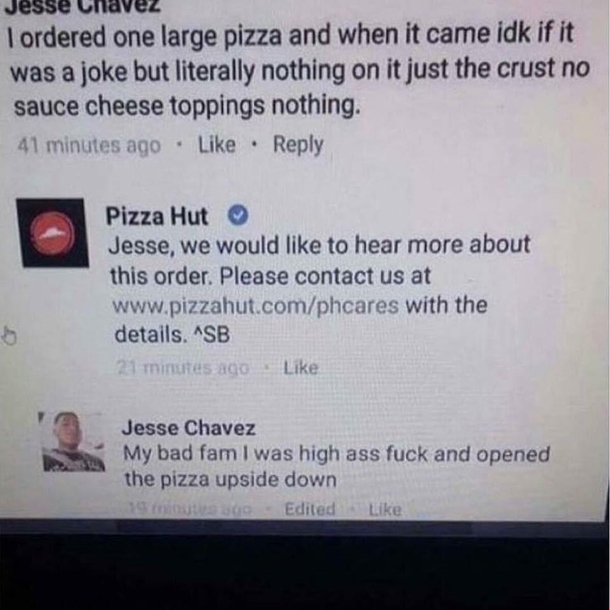Screen dimensions: 610x610
Task: Like Pizza Hut's reply to Jesse
Action: tap(301, 368)
